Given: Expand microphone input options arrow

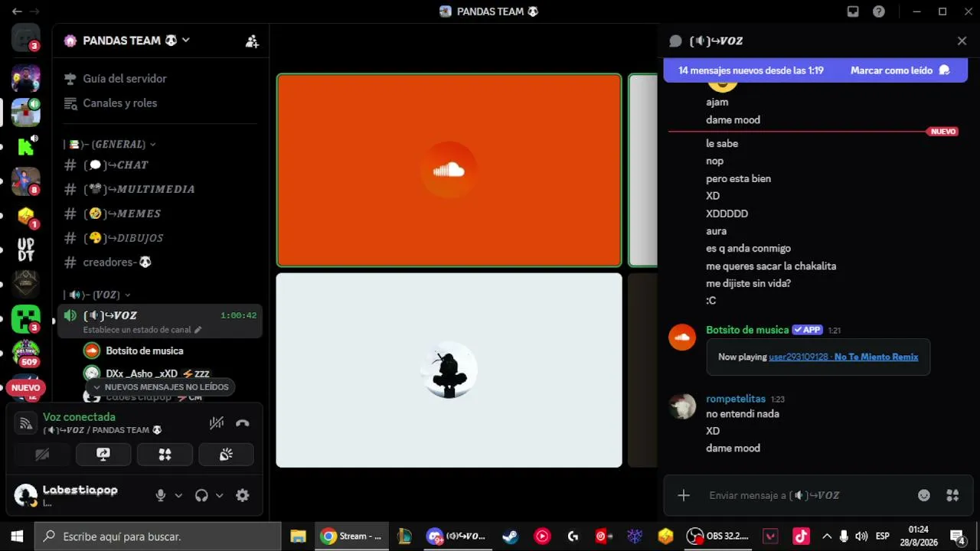Looking at the screenshot, I should coord(178,495).
